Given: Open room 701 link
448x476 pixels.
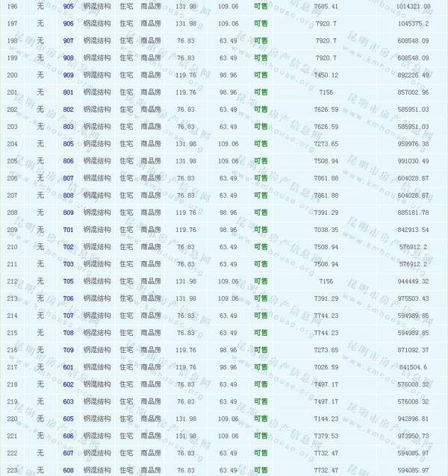Looking at the screenshot, I should click(69, 230).
